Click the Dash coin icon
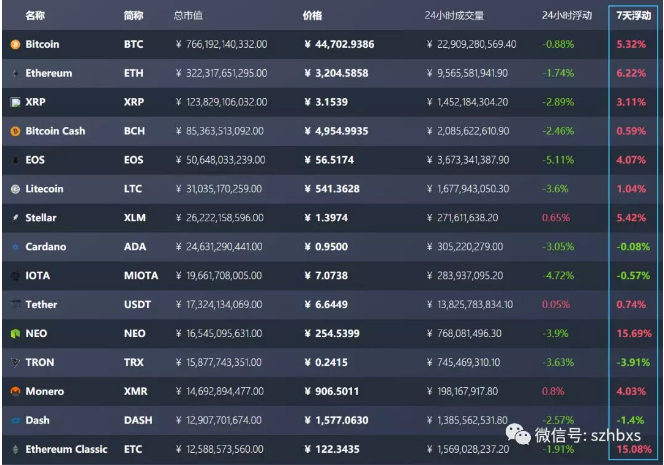 (15, 420)
